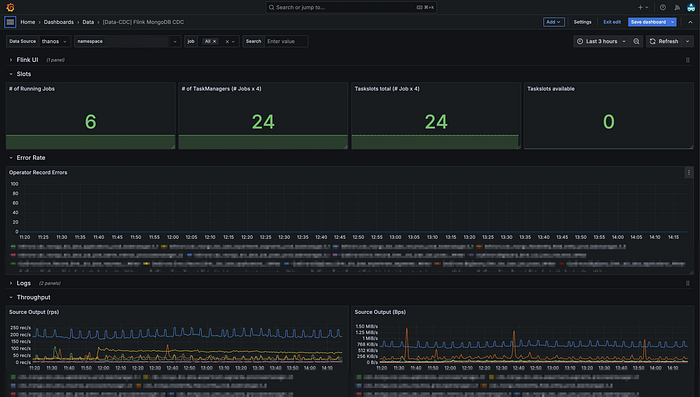Click the clock icon in time picker
Viewport: 700px width, 397px height.
(580, 41)
